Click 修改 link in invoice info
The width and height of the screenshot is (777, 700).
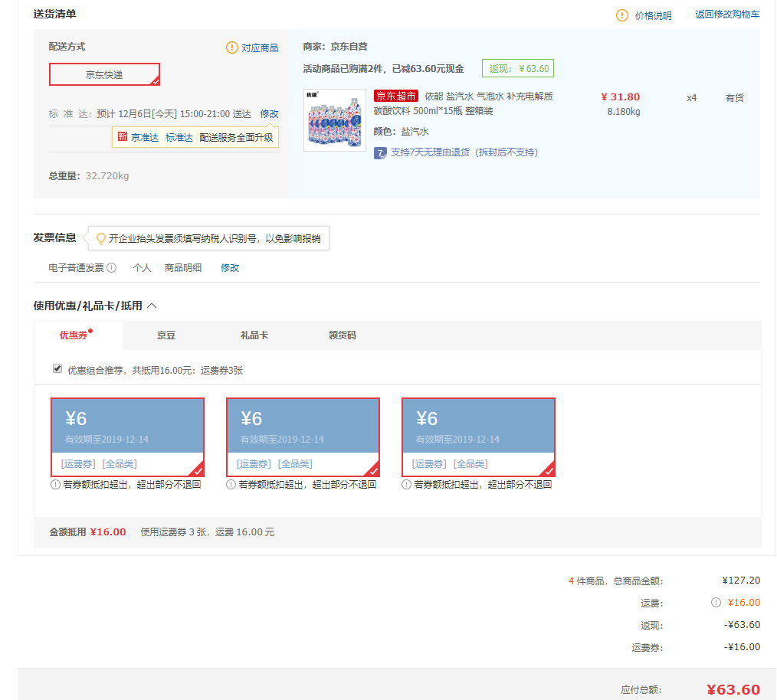click(229, 268)
